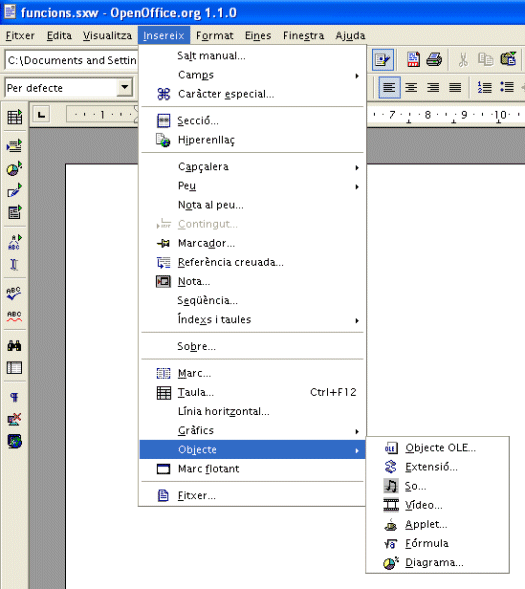Image resolution: width=525 pixels, height=589 pixels.
Task: Open the Fitxer menu
Action: point(20,36)
